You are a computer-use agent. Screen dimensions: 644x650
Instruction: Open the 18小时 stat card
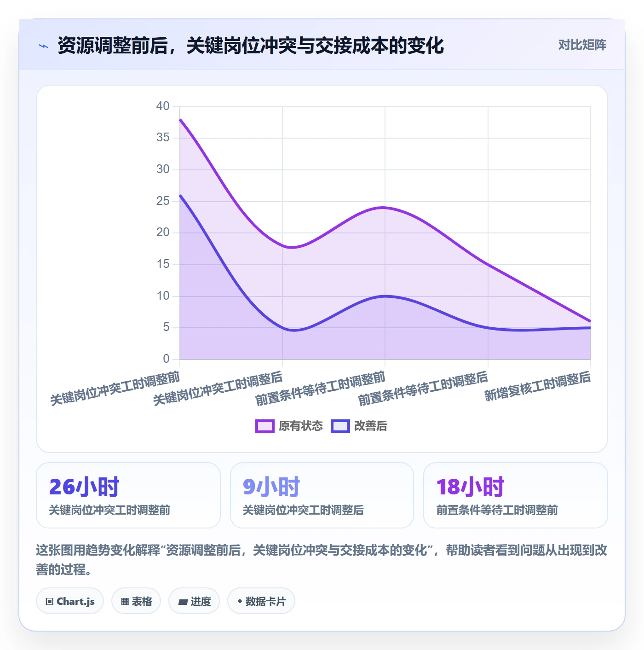point(516,495)
